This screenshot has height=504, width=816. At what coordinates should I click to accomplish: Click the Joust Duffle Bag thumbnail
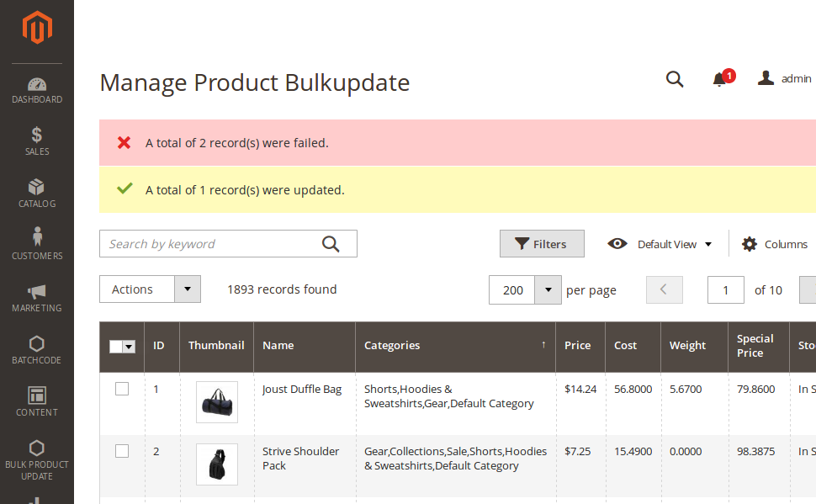217,402
